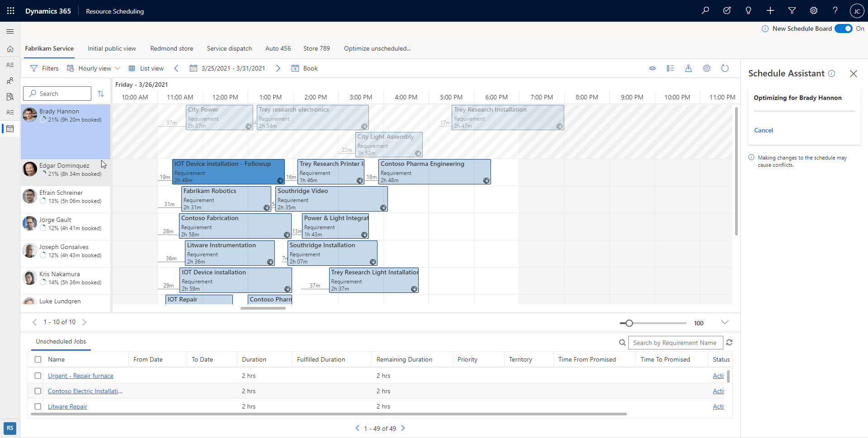Refresh the unscheduled jobs list
The height and width of the screenshot is (438, 868).
click(729, 343)
